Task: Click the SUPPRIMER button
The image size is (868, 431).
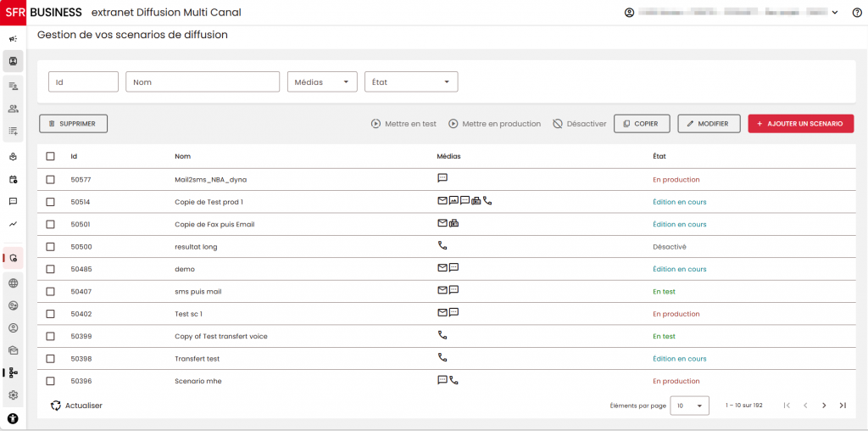Action: pyautogui.click(x=73, y=124)
